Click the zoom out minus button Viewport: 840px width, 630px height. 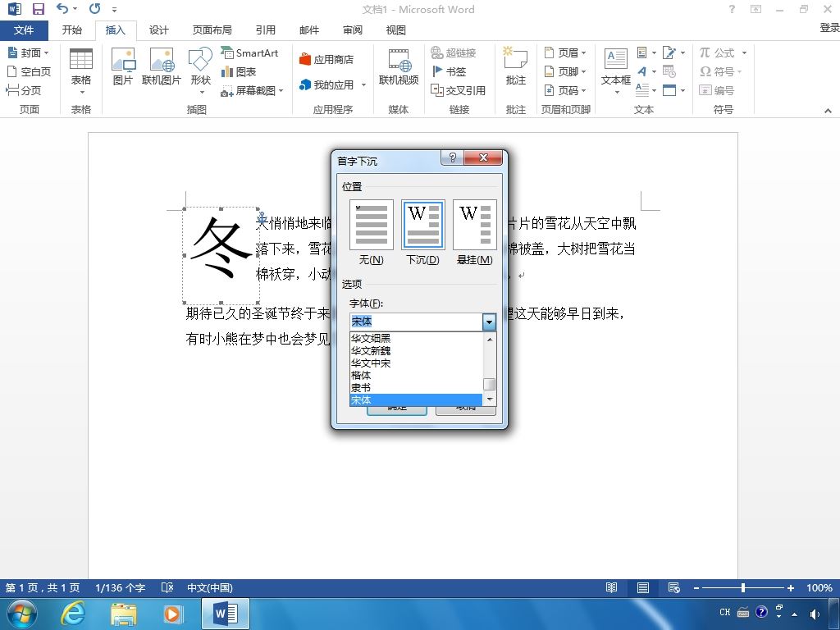point(696,587)
